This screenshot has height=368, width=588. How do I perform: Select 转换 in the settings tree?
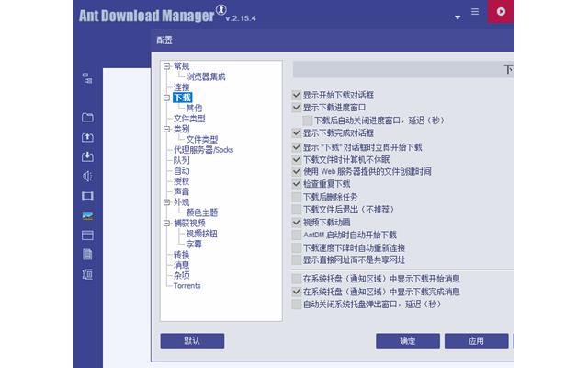click(182, 255)
